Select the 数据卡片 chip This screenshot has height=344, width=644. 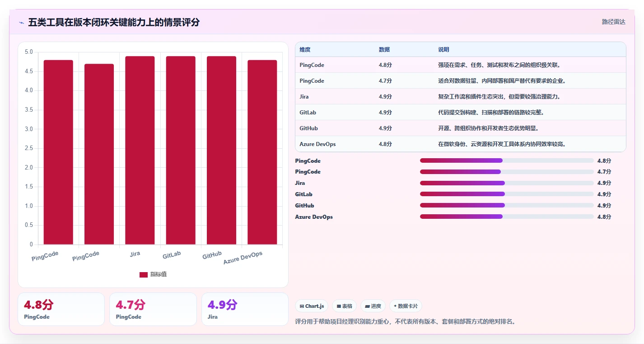pos(406,306)
